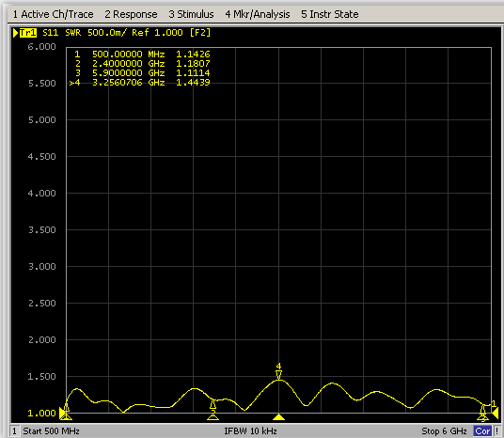
Task: Click marker 2 triangle on bottom axis
Action: [213, 417]
